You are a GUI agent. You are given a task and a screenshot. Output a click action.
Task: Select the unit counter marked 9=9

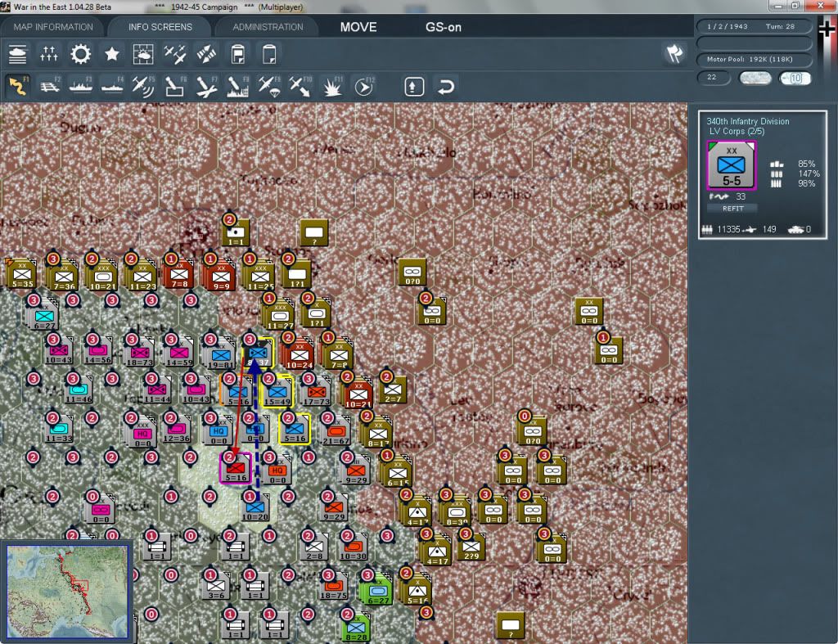coord(221,277)
